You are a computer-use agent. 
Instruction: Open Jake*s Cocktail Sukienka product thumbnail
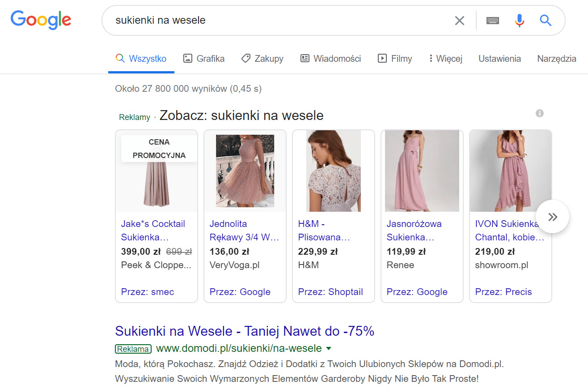(157, 171)
